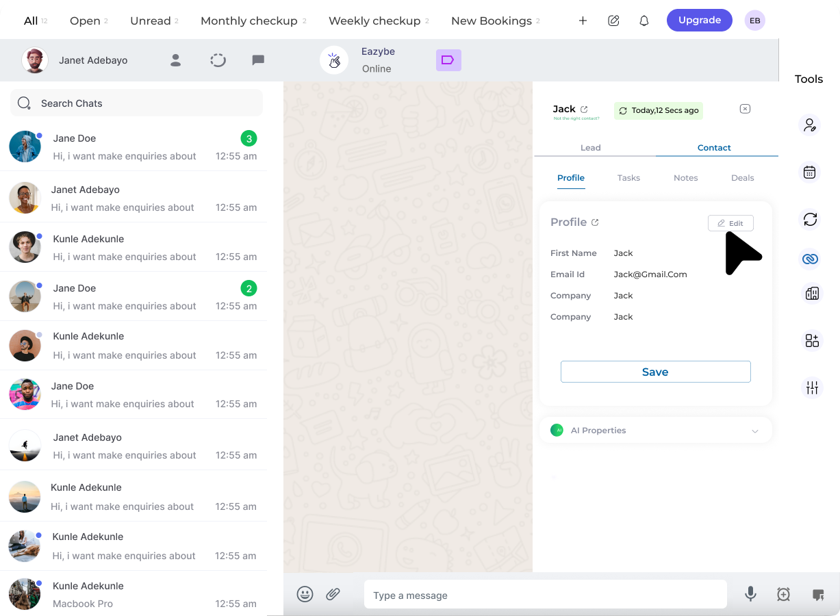Screen dimensions: 840x616
Task: Expand the AI Properties section
Action: pos(755,431)
